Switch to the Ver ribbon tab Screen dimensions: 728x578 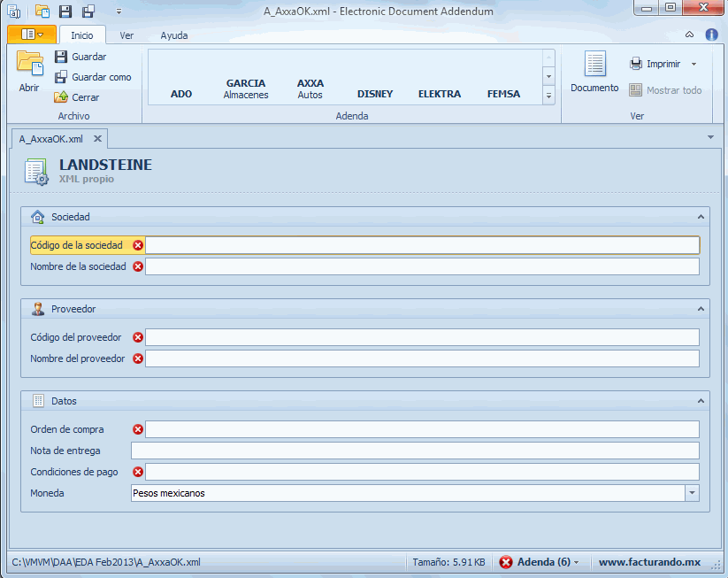point(126,35)
